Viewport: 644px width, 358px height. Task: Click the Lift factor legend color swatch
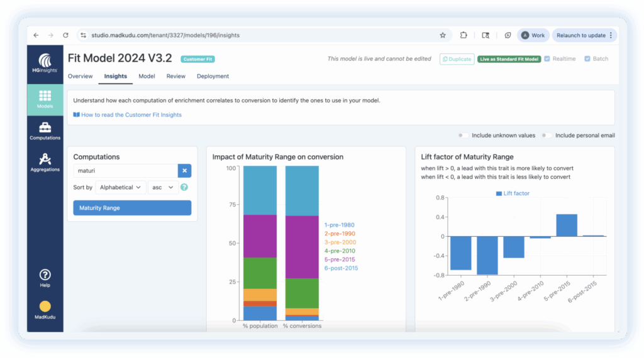click(499, 193)
